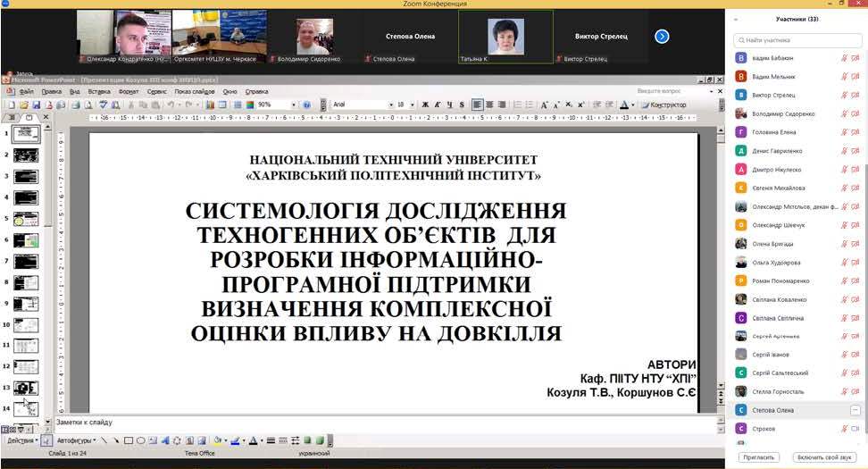The width and height of the screenshot is (868, 469).
Task: Toggle text shadow (S) formatting
Action: pos(462,105)
